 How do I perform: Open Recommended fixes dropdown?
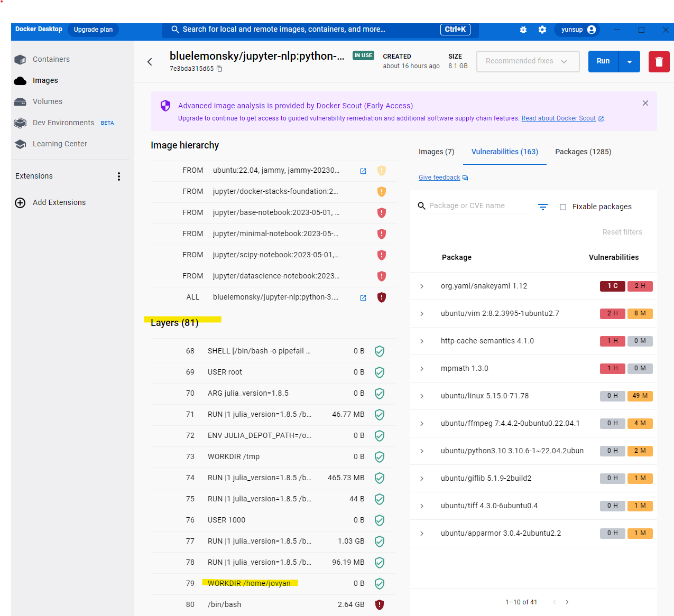[x=528, y=61]
